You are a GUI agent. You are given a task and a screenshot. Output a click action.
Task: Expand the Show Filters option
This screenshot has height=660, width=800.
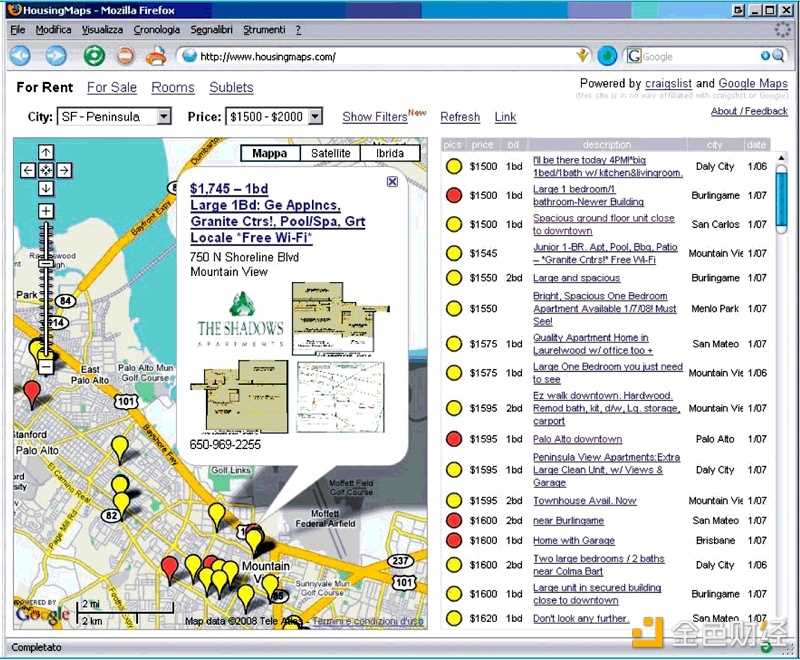[x=374, y=117]
